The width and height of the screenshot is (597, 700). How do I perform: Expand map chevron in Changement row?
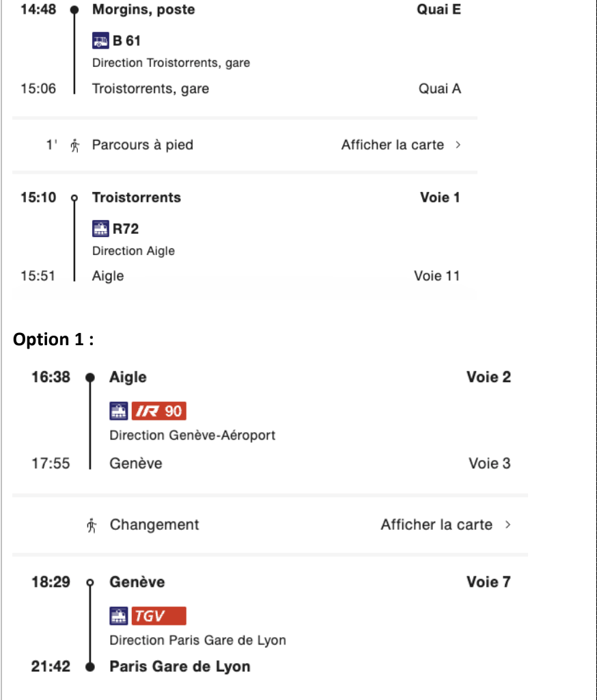click(x=508, y=524)
